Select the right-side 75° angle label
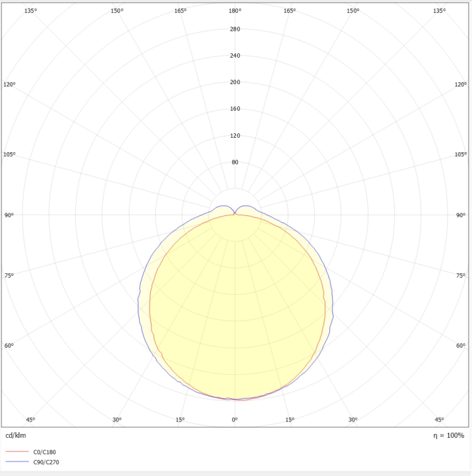 point(461,276)
